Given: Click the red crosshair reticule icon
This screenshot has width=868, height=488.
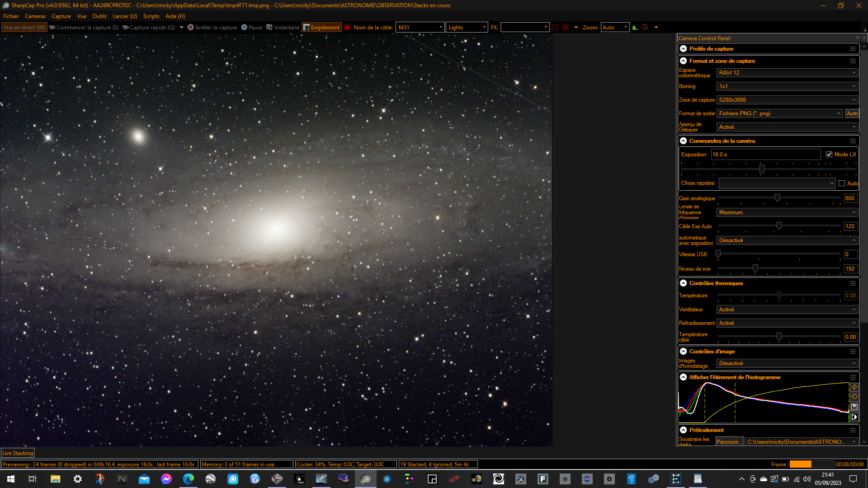Looking at the screenshot, I should click(565, 28).
